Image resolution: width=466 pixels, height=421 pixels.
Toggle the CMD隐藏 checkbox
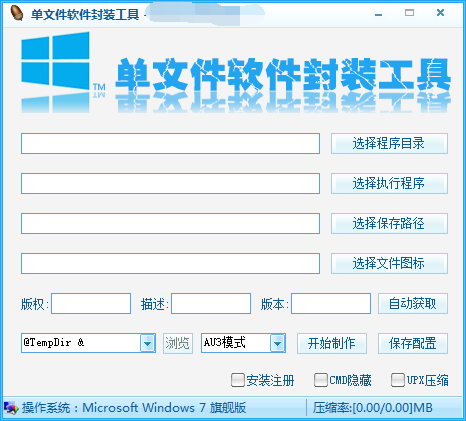pos(321,380)
